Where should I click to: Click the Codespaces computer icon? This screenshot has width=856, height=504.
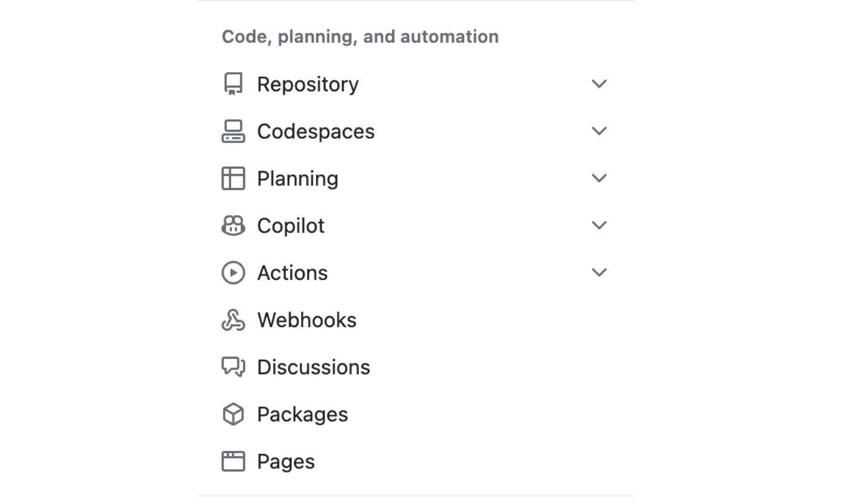coord(233,131)
